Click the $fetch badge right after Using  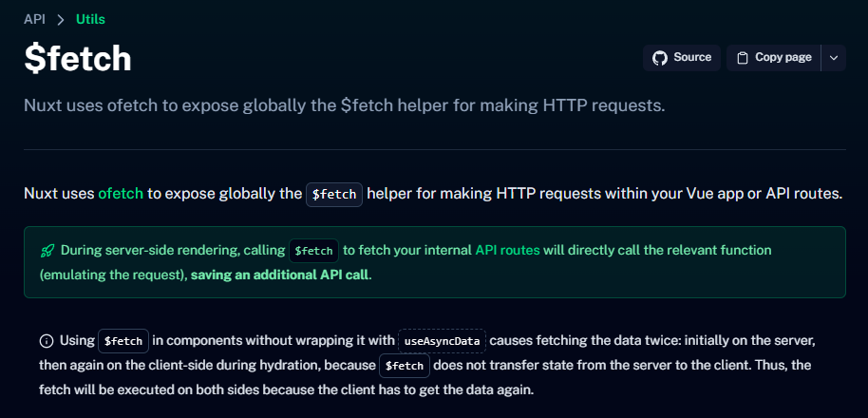[x=123, y=340]
